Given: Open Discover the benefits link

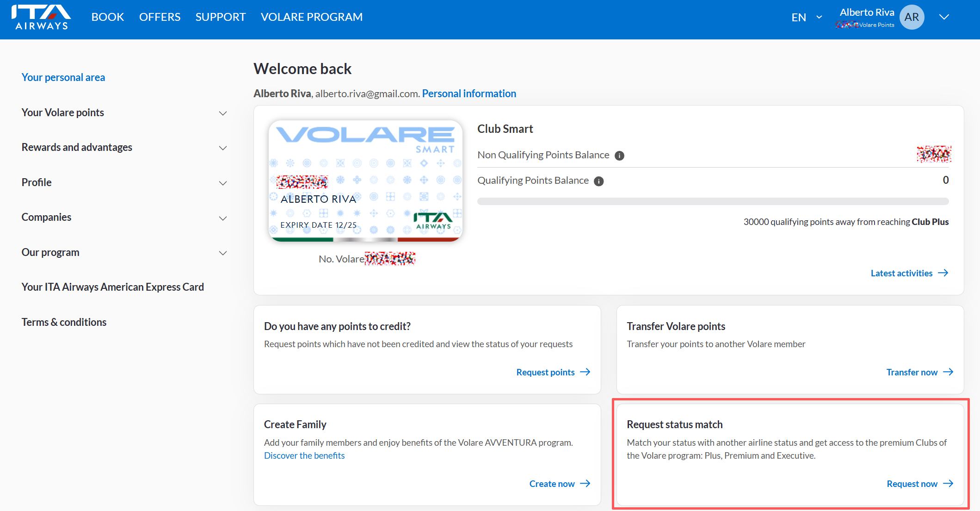Looking at the screenshot, I should pyautogui.click(x=304, y=455).
